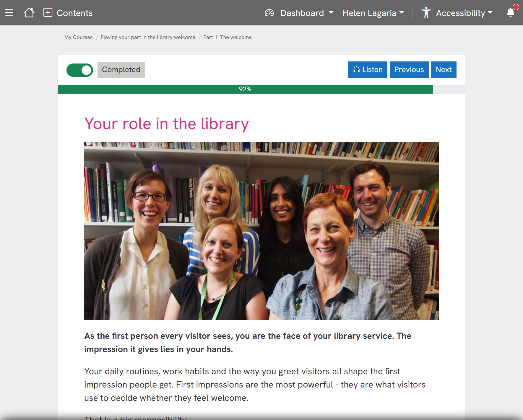
Task: Go to the home icon
Action: point(29,13)
